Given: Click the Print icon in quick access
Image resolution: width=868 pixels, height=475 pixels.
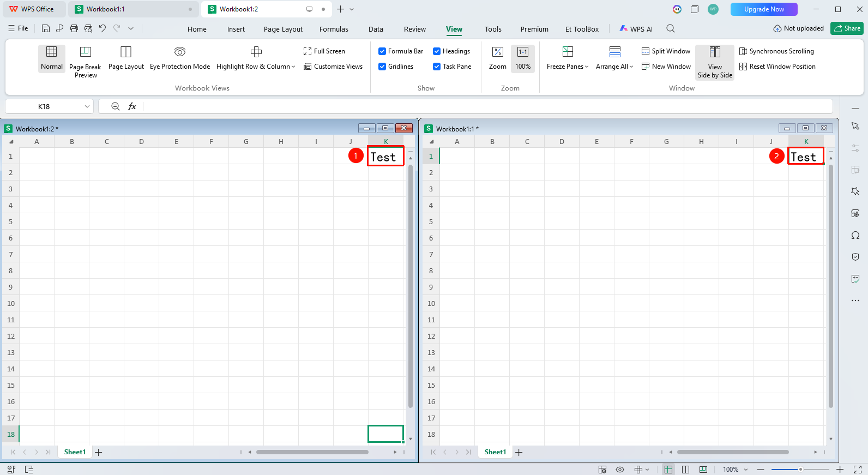Looking at the screenshot, I should (74, 28).
